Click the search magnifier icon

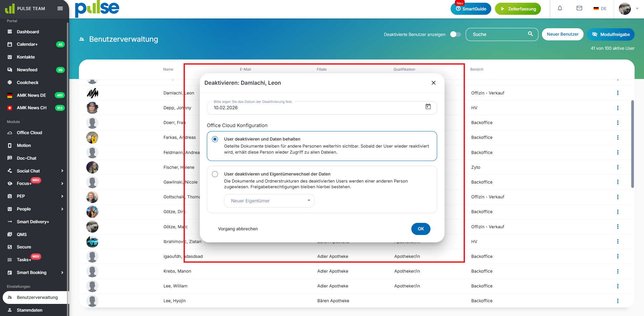pos(531,34)
